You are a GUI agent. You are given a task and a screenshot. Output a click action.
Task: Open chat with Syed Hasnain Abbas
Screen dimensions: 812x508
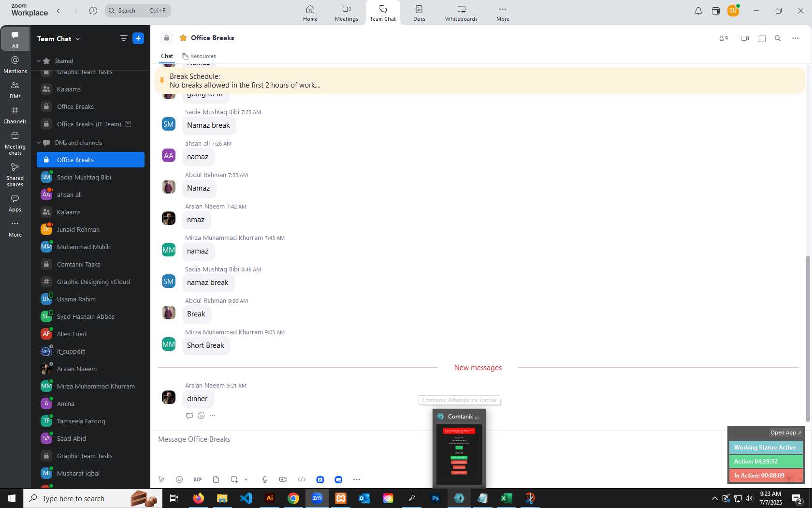tap(90, 316)
